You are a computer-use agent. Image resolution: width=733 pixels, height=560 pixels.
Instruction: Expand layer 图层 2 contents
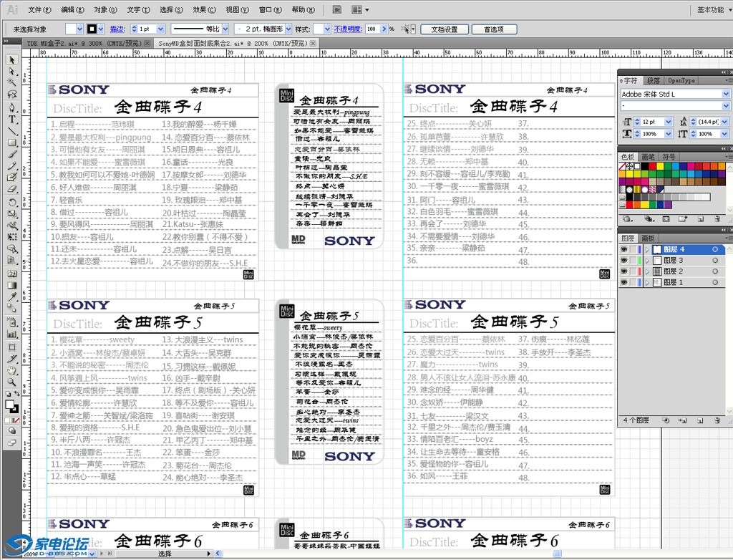click(x=647, y=271)
